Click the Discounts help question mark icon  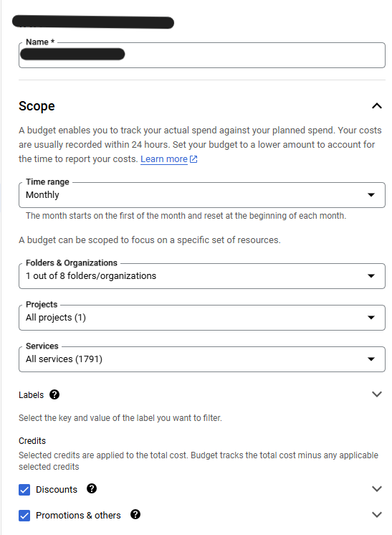[x=92, y=488]
